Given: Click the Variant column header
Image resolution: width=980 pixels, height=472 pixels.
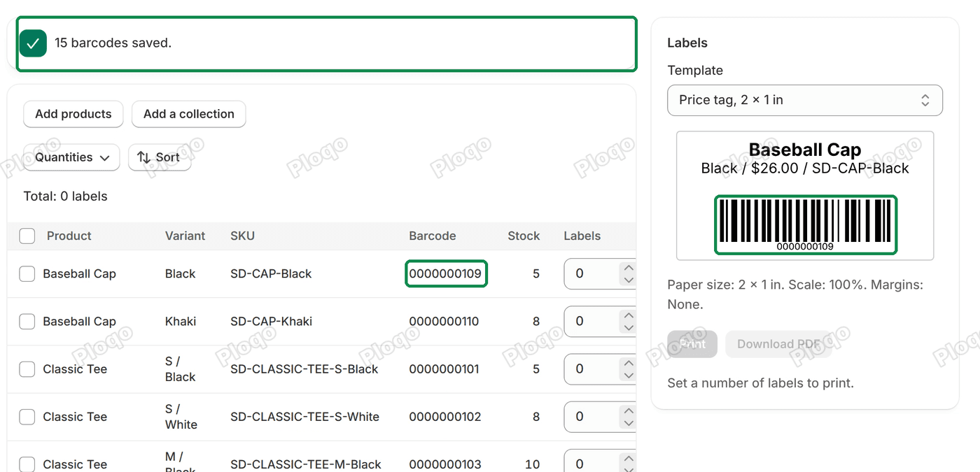Looking at the screenshot, I should (185, 236).
